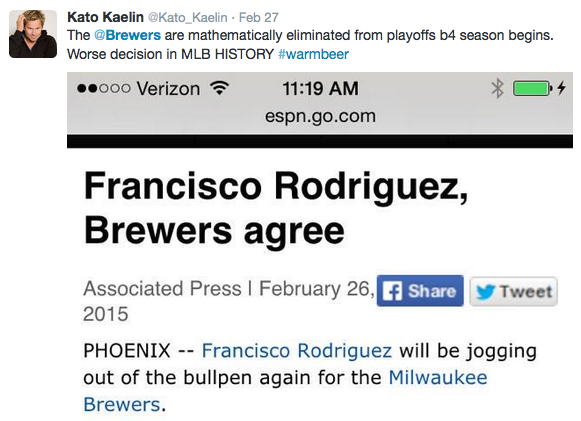This screenshot has width=581, height=421.
Task: Open the @Brewers mention link
Action: tap(127, 35)
